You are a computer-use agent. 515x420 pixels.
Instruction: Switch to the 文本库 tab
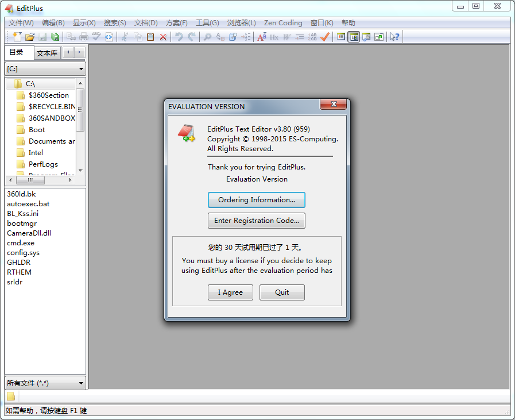[x=47, y=53]
